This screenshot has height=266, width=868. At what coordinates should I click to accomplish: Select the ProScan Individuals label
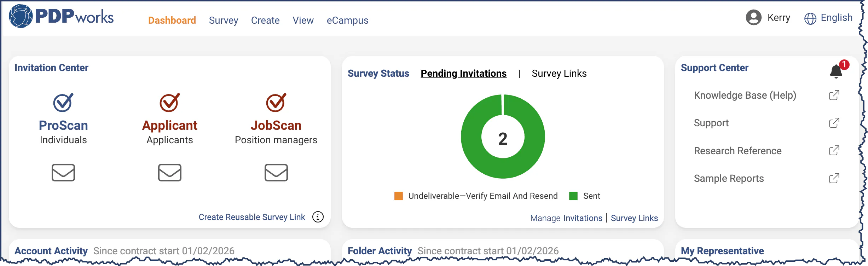pyautogui.click(x=63, y=132)
